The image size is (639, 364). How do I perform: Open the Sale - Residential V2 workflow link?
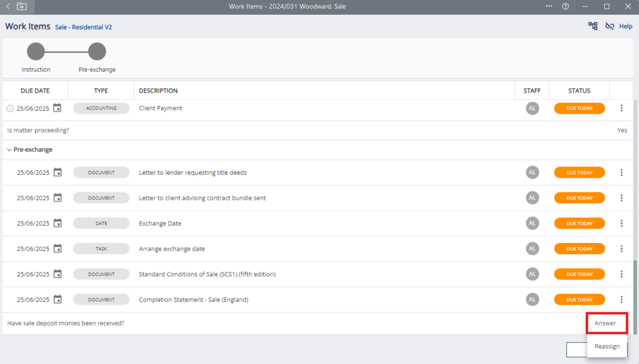(x=83, y=27)
